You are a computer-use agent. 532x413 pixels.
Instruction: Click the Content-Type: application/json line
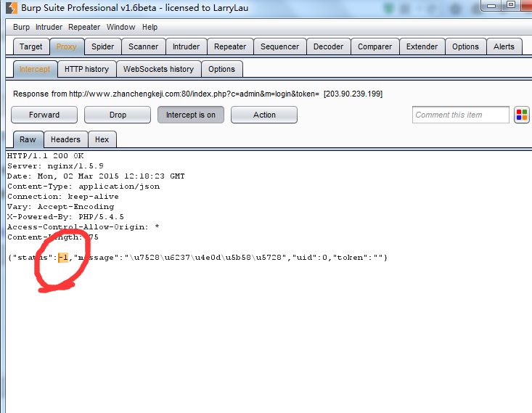[83, 187]
